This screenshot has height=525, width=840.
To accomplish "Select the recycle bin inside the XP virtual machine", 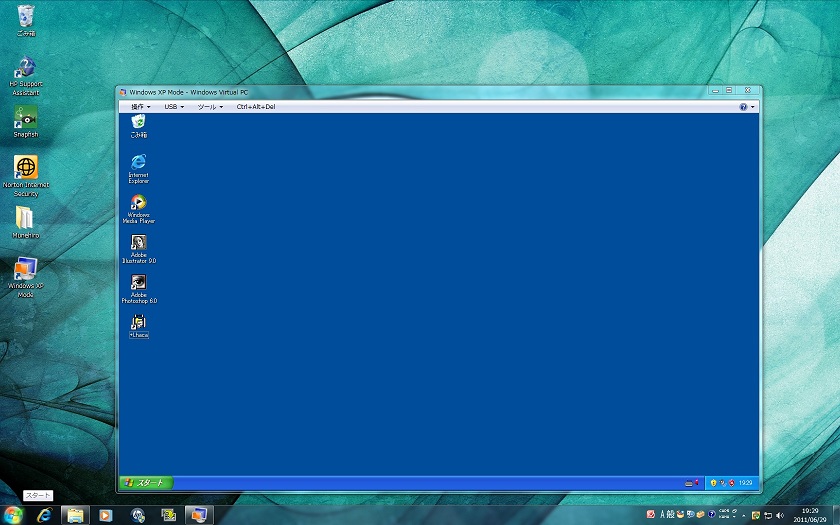I will pyautogui.click(x=139, y=127).
